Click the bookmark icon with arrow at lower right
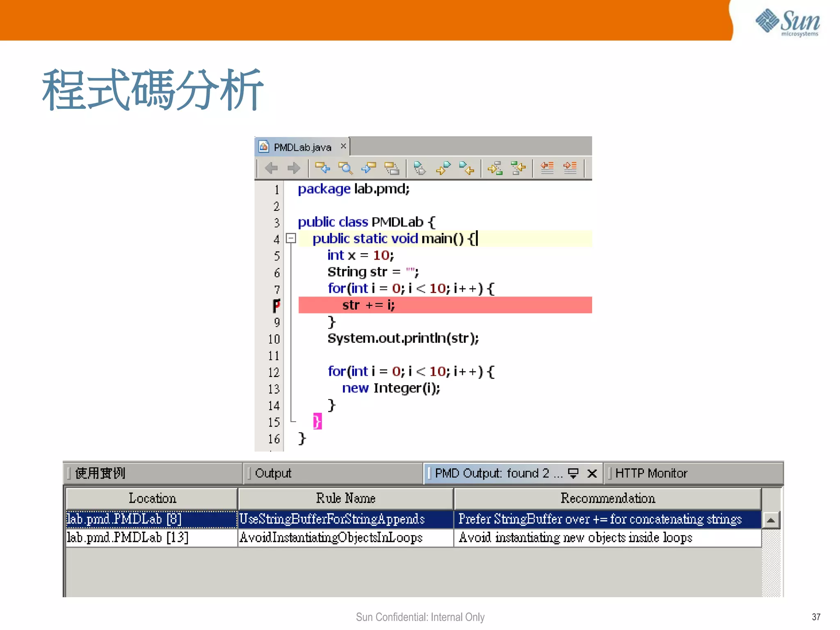This screenshot has width=840, height=630. [x=466, y=168]
